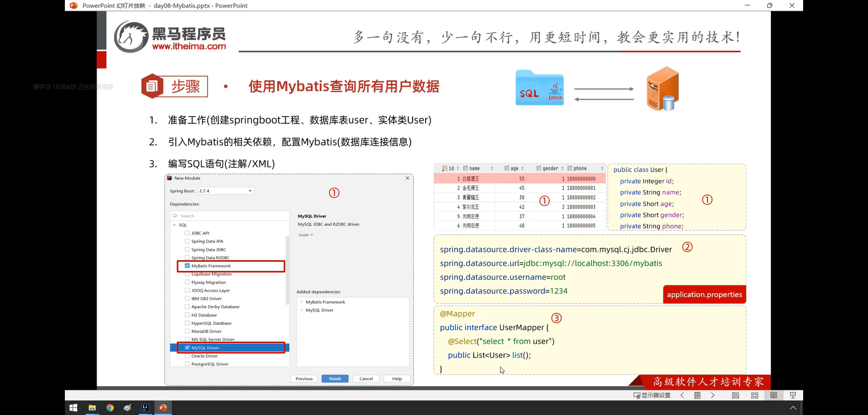This screenshot has width=868, height=415.
Task: Open IntelliJ IDEA from the taskbar
Action: coord(145,408)
